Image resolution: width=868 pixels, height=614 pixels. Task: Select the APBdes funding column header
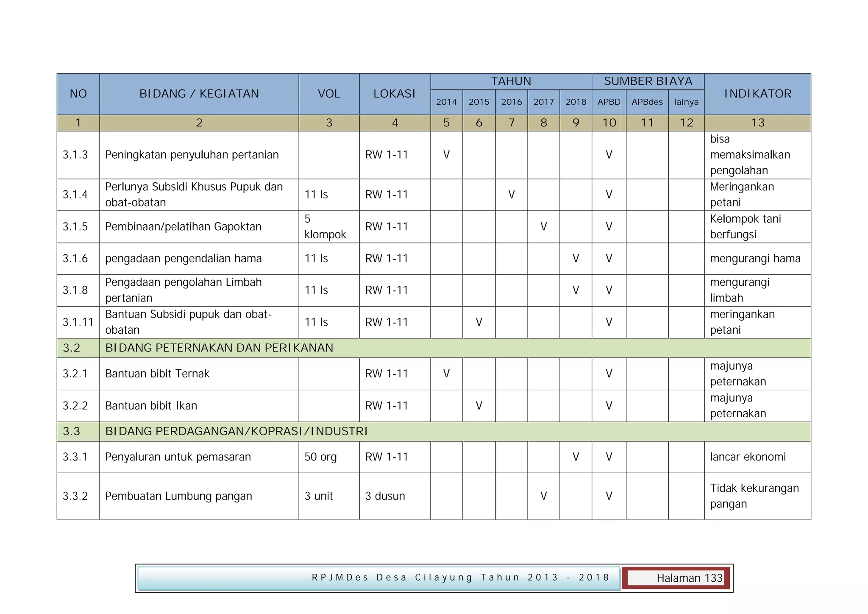[647, 102]
